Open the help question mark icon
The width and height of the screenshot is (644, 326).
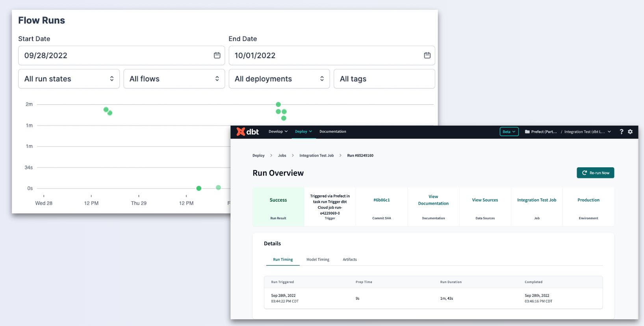coord(622,132)
